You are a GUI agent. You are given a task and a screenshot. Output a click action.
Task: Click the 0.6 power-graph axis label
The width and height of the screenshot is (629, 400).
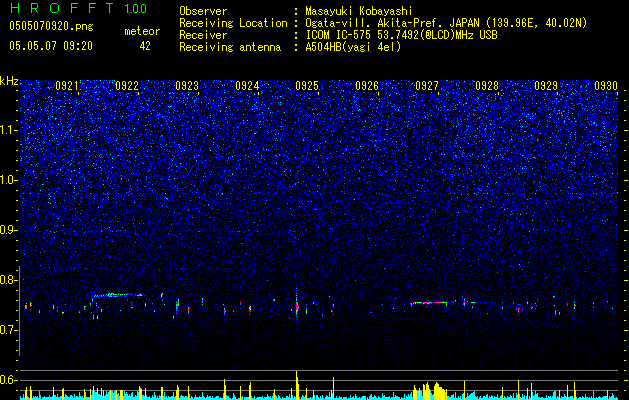(x=9, y=380)
